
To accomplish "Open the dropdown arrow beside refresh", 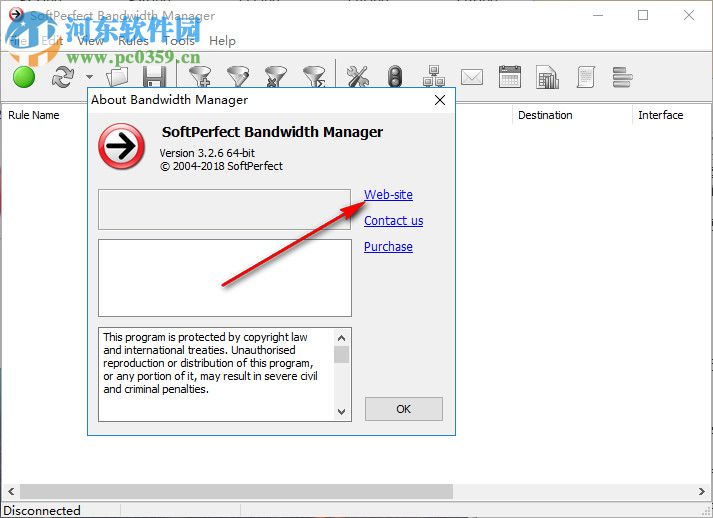I will [x=90, y=77].
